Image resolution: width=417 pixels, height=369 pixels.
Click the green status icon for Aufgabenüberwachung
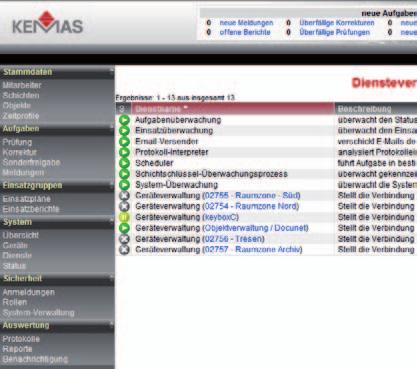[x=124, y=120]
